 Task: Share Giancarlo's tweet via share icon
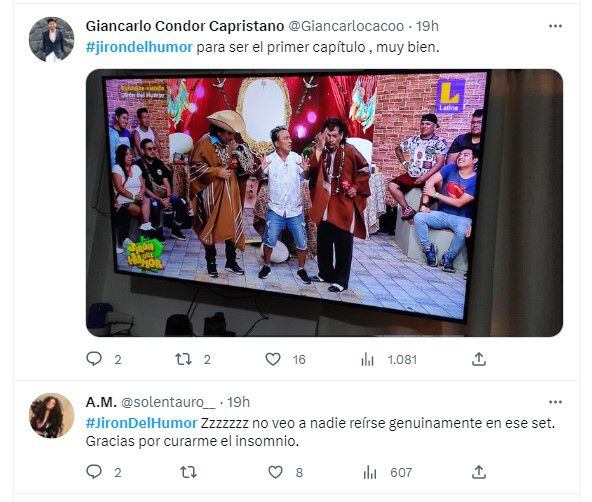479,359
